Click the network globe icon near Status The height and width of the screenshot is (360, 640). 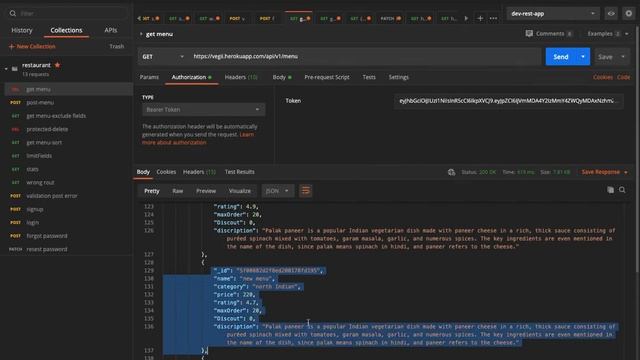tap(451, 172)
